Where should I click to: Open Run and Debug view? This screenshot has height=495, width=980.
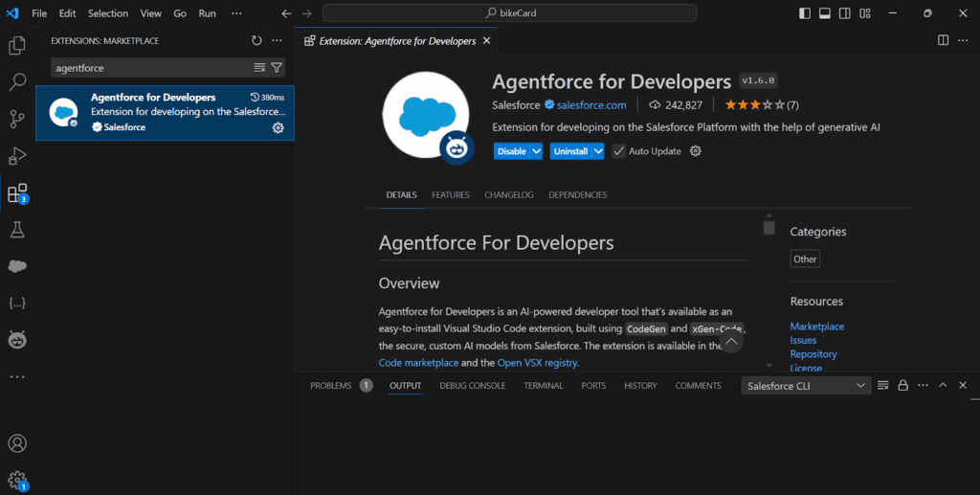[x=17, y=156]
